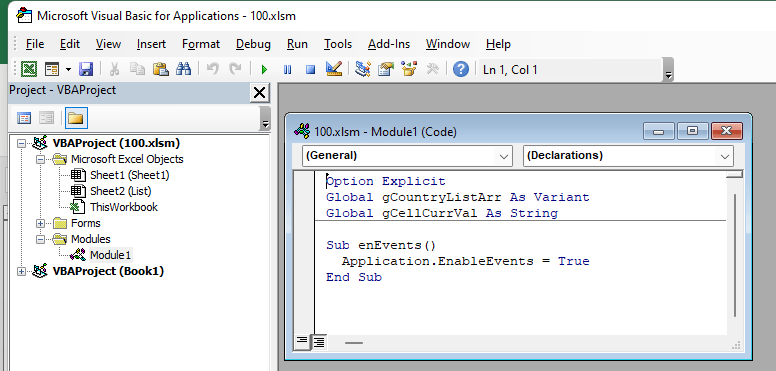Viewport: 776px width, 371px height.
Task: Open Find with the binoculars icon
Action: 184,69
